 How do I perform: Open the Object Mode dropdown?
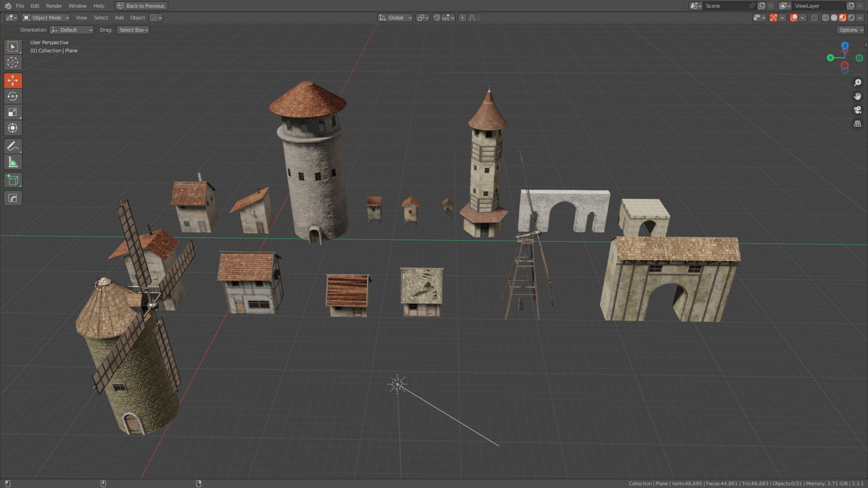click(46, 17)
